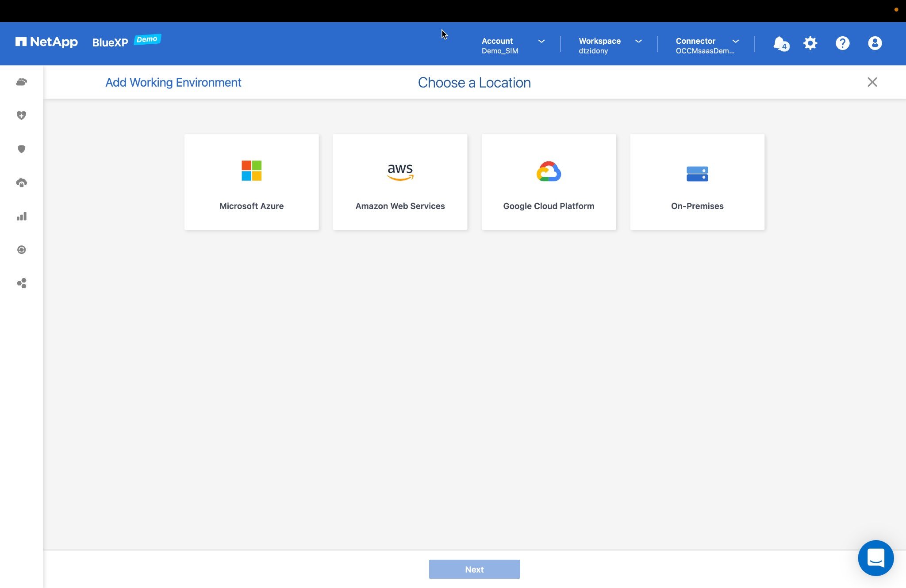Image resolution: width=906 pixels, height=588 pixels.
Task: Open the user profile icon
Action: (x=875, y=43)
